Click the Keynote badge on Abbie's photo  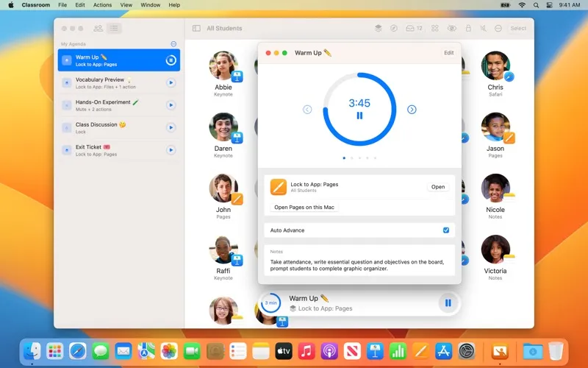click(237, 77)
